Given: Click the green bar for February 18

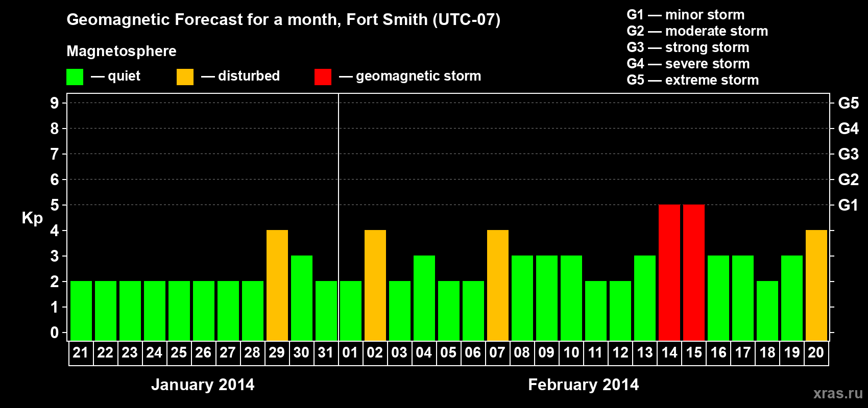Looking at the screenshot, I should point(767,311).
